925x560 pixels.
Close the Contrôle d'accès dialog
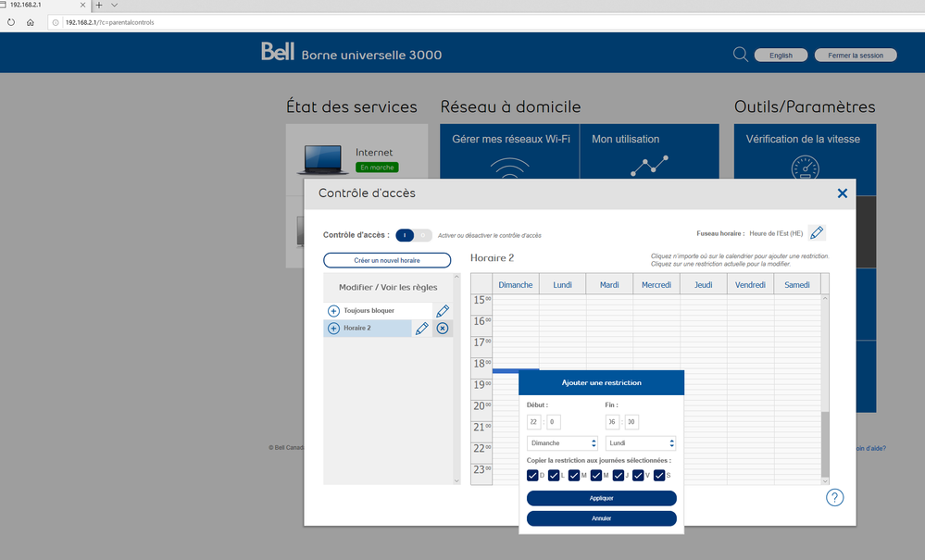(842, 193)
